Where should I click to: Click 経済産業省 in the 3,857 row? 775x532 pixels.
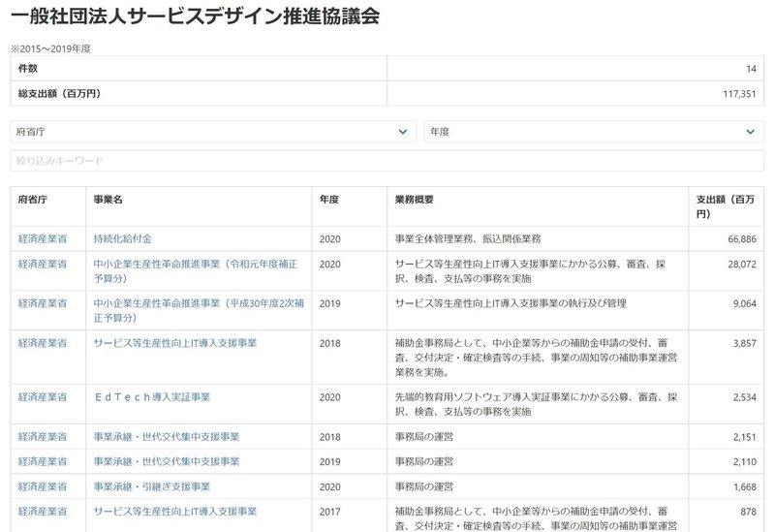click(43, 343)
